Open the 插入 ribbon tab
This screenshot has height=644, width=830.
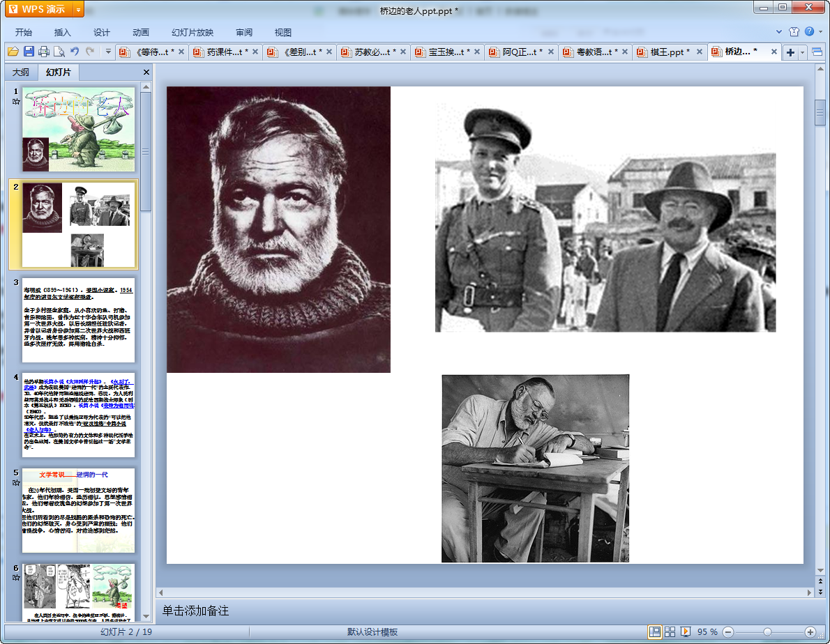pyautogui.click(x=63, y=32)
